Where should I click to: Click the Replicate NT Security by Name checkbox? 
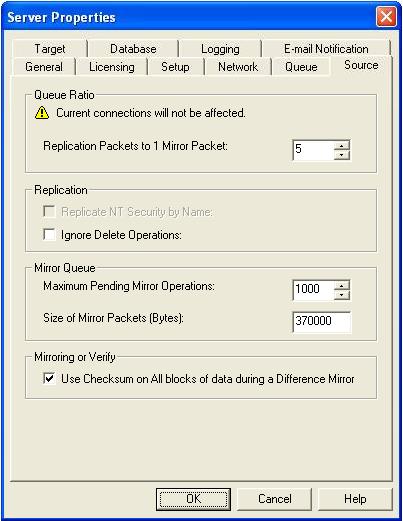tap(49, 211)
